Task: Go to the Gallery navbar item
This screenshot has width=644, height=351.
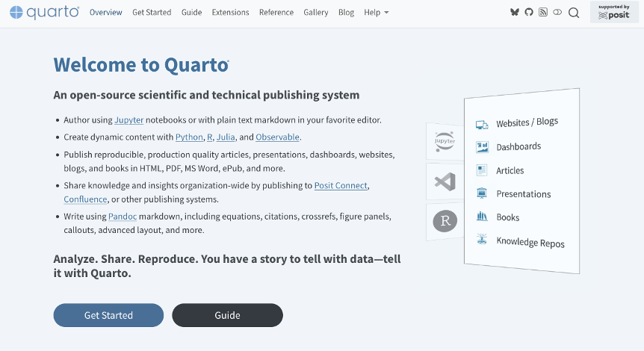Action: coord(316,13)
